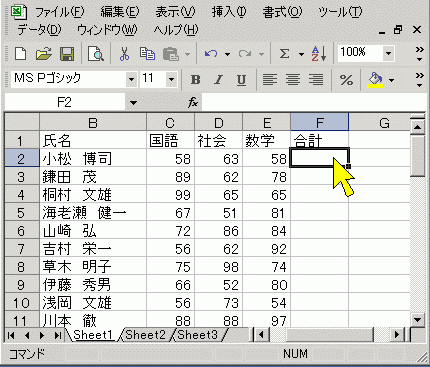This screenshot has width=430, height=367.
Task: Open the zoom 100% dropdown
Action: click(388, 53)
